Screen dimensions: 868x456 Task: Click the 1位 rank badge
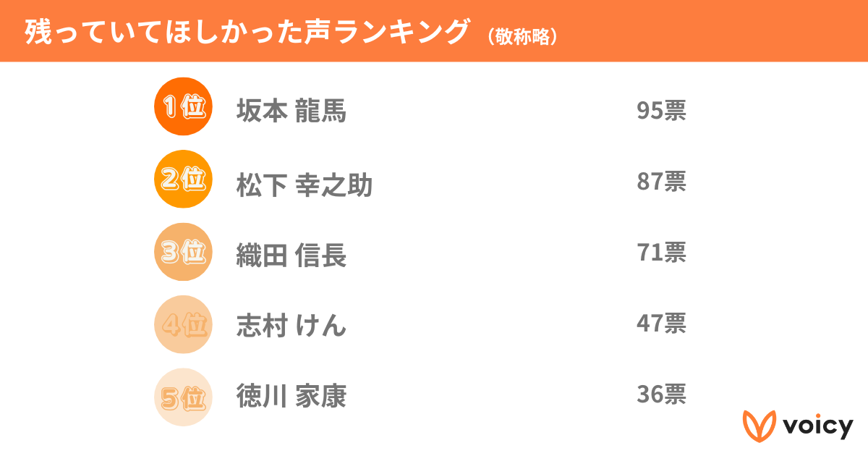click(183, 107)
